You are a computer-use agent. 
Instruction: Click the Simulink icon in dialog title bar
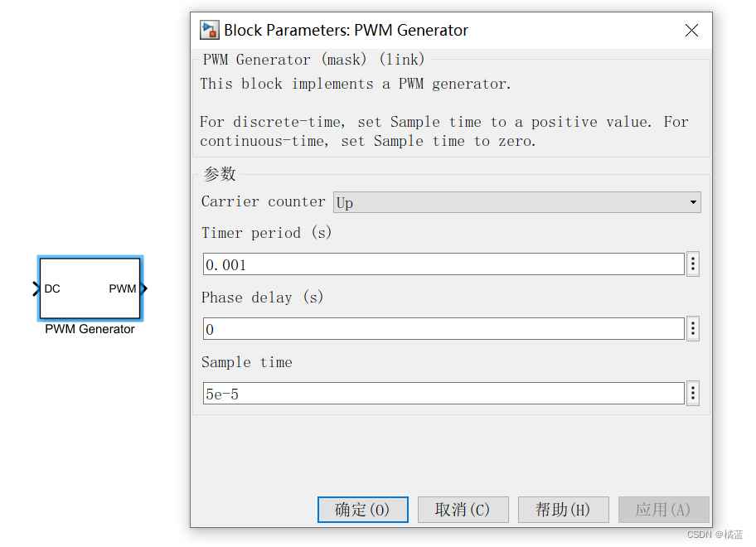tap(209, 30)
